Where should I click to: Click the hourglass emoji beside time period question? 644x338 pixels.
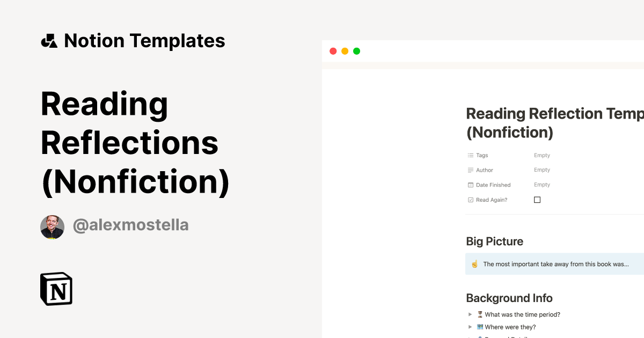[479, 314]
